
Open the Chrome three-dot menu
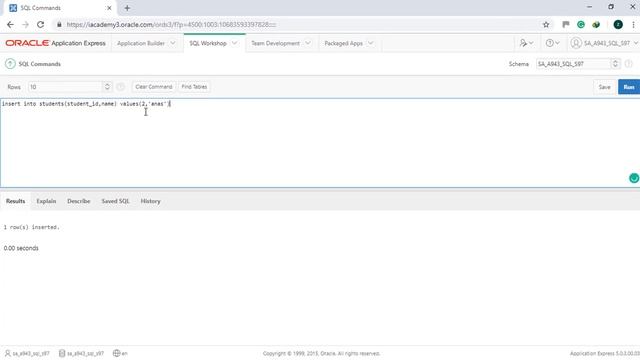pyautogui.click(x=633, y=24)
